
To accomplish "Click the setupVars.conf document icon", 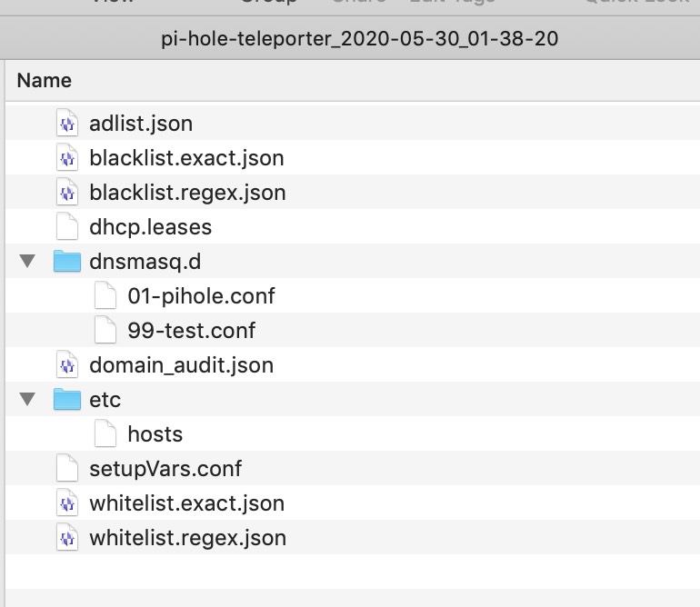I will point(67,469).
